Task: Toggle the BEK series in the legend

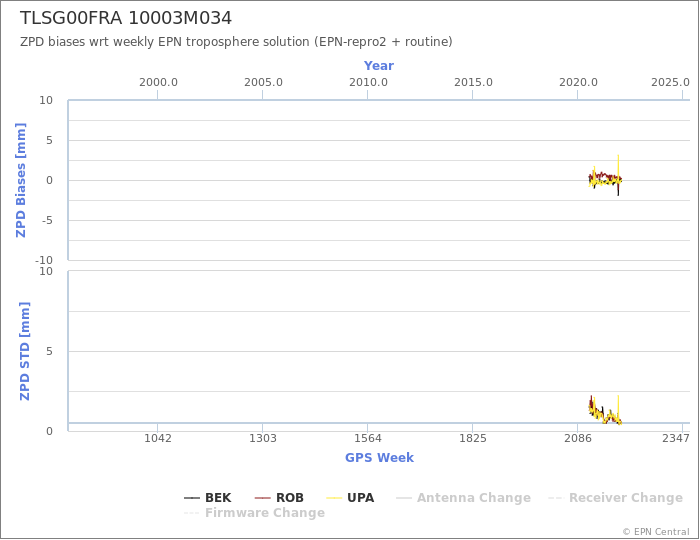Action: pyautogui.click(x=208, y=498)
